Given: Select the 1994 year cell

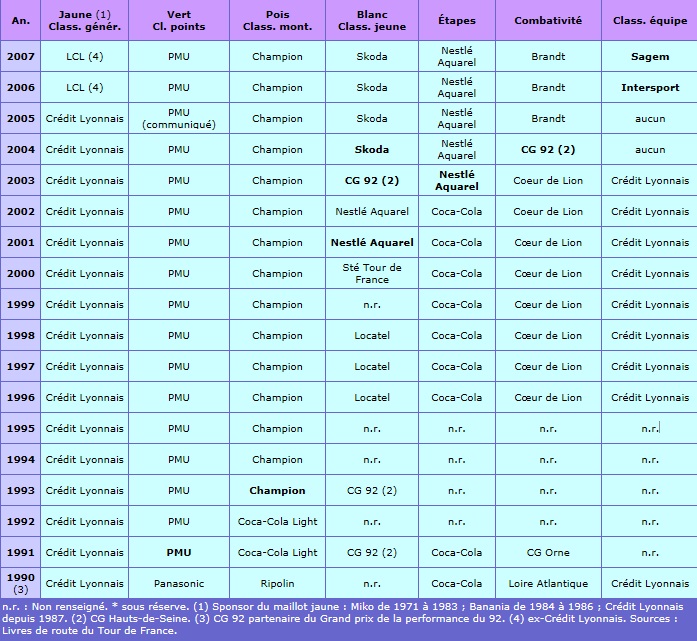Looking at the screenshot, I should 20,460.
